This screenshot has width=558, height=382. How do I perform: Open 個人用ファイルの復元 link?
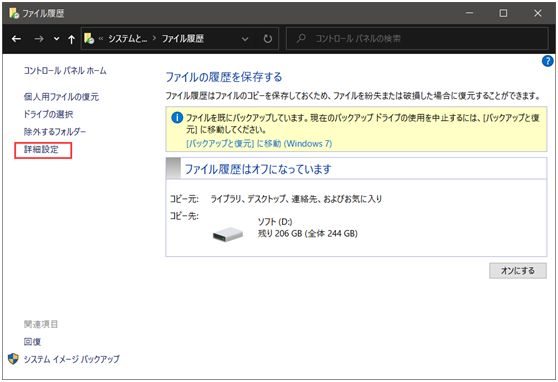click(61, 96)
